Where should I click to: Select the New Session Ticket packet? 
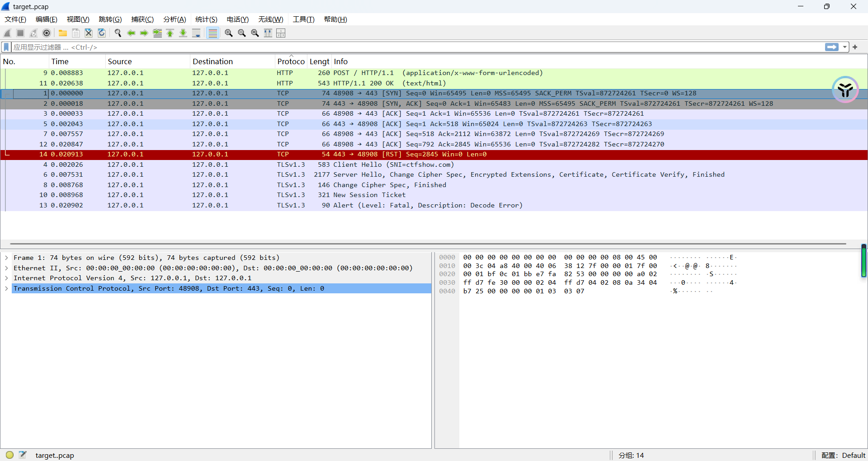pos(434,195)
